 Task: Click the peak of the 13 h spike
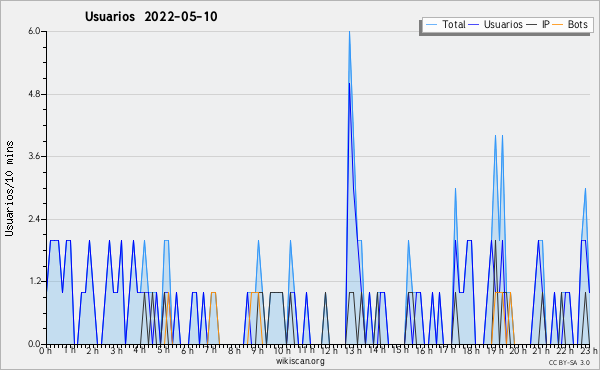click(x=349, y=32)
